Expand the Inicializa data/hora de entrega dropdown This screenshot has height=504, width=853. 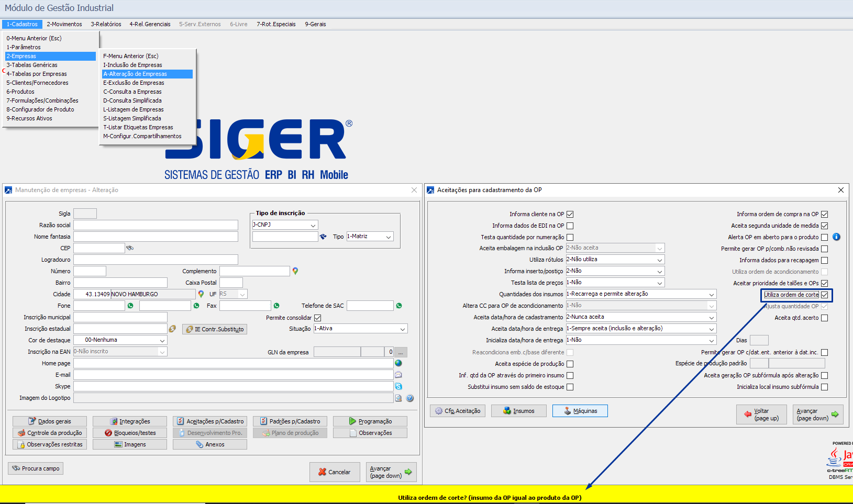click(641, 340)
